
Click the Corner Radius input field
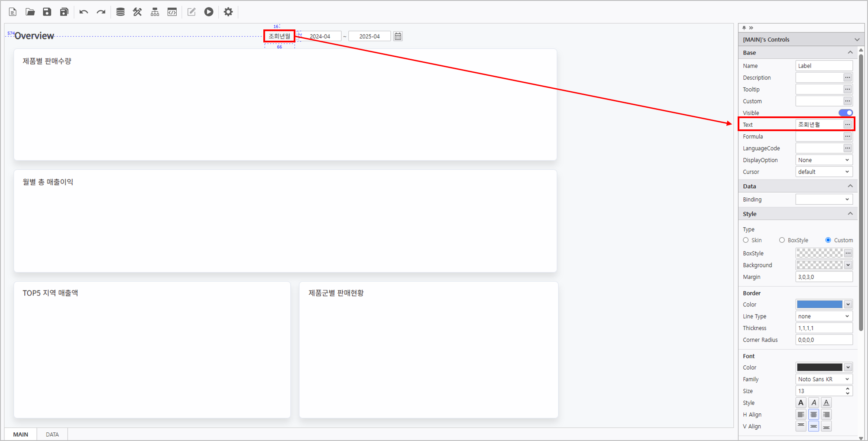tap(824, 340)
